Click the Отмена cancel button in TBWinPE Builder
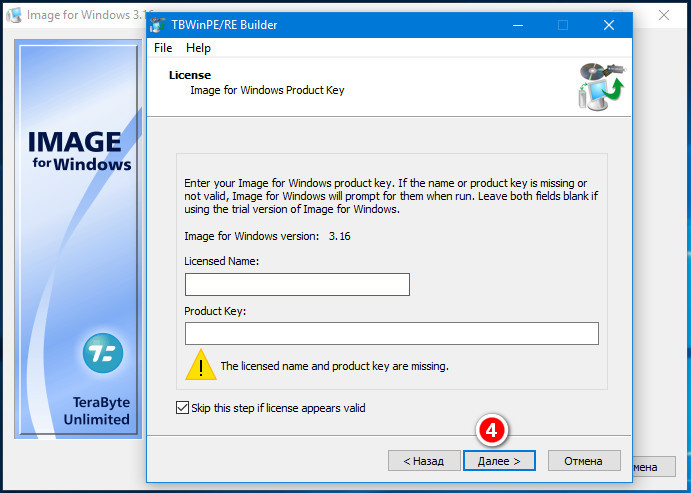 coord(584,460)
